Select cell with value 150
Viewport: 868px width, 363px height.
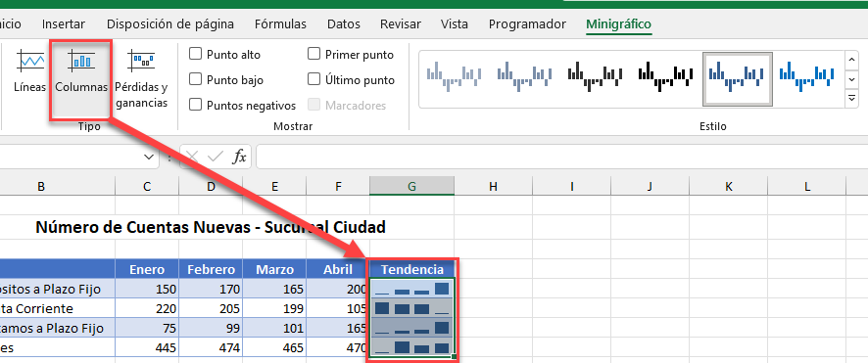[x=147, y=289]
